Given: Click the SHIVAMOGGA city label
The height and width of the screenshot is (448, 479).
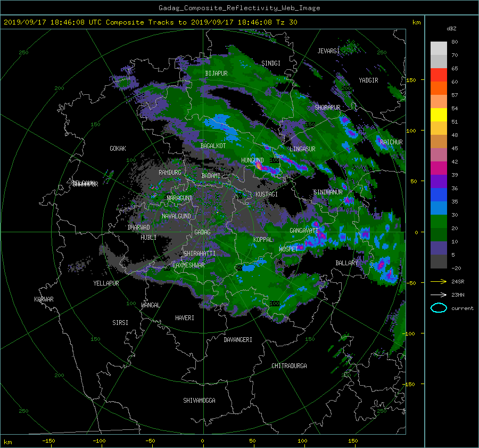Looking at the screenshot, I should tap(199, 400).
